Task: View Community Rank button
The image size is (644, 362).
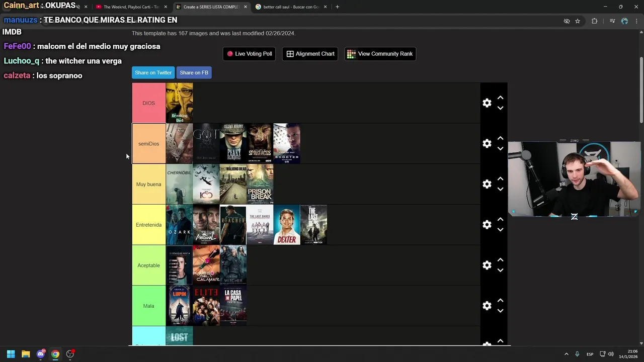Action: (x=380, y=54)
